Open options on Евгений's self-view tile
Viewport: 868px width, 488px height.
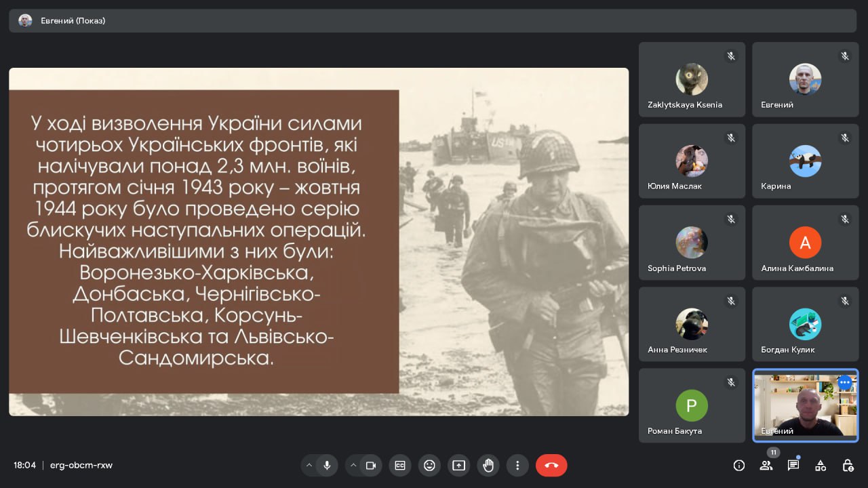point(844,382)
